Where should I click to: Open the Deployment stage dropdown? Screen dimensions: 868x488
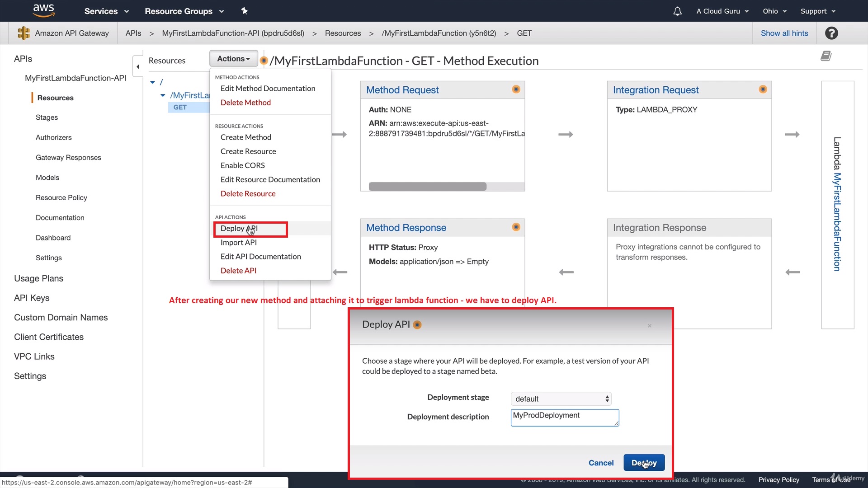point(561,399)
